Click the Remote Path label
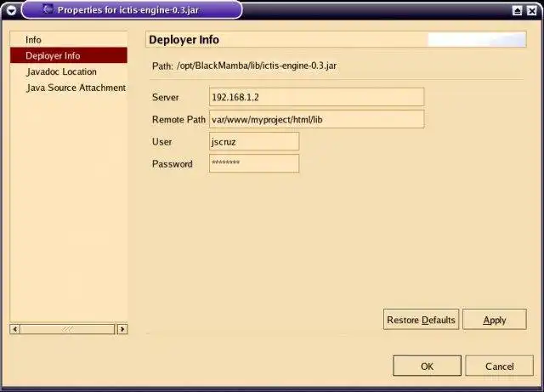This screenshot has width=544, height=392. pyautogui.click(x=178, y=119)
